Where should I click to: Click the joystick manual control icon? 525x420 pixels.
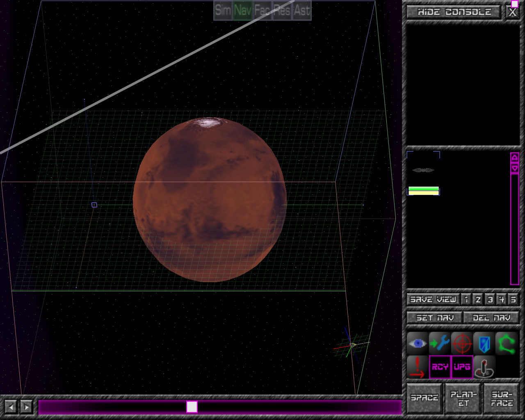[484, 367]
